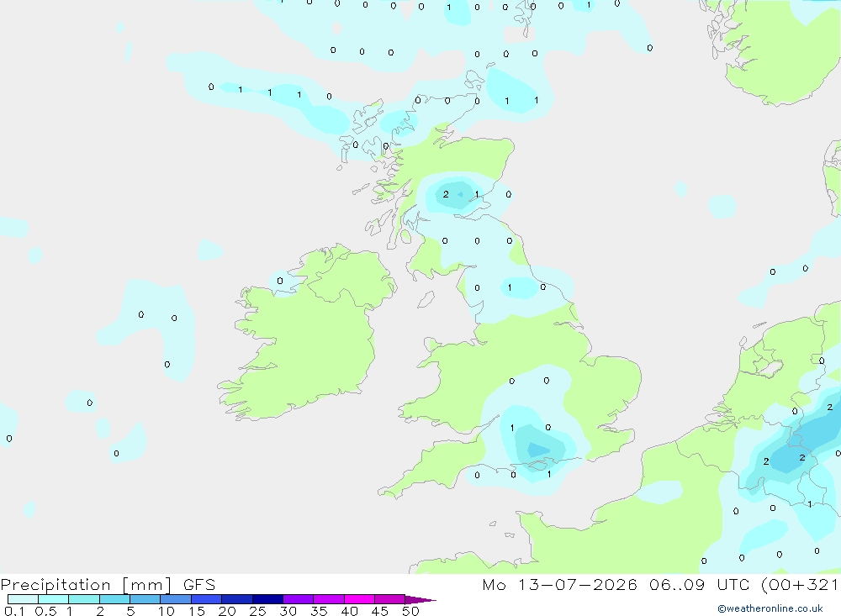Click the "GFS" model label
The height and width of the screenshot is (616, 841).
(x=199, y=584)
